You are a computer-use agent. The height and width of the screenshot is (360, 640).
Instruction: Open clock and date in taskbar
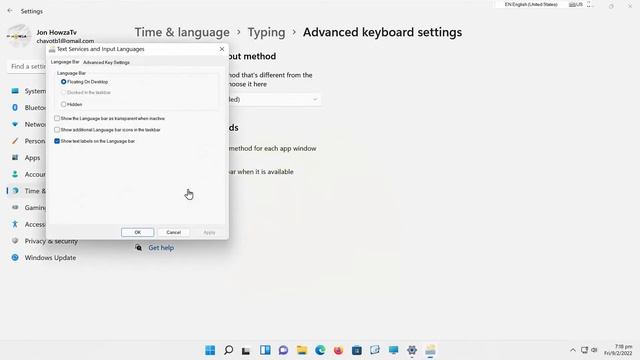(x=618, y=350)
